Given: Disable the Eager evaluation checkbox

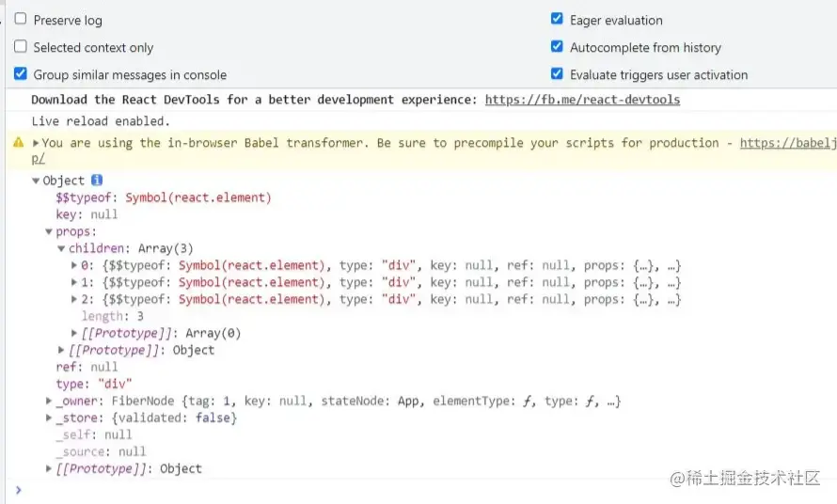Looking at the screenshot, I should click(x=557, y=19).
